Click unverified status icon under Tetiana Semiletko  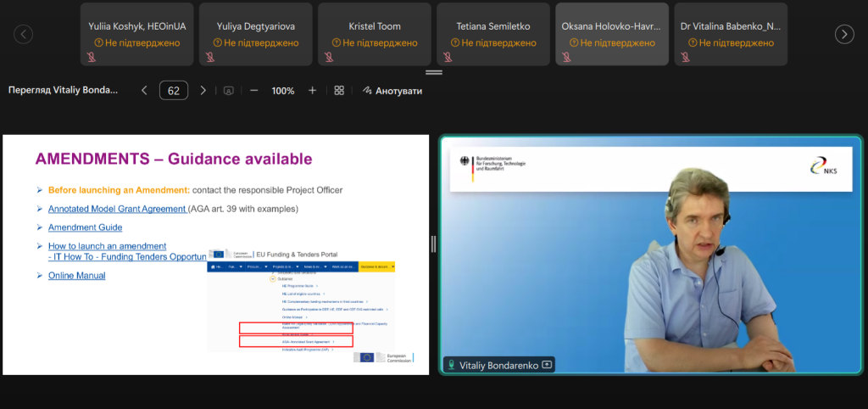455,42
